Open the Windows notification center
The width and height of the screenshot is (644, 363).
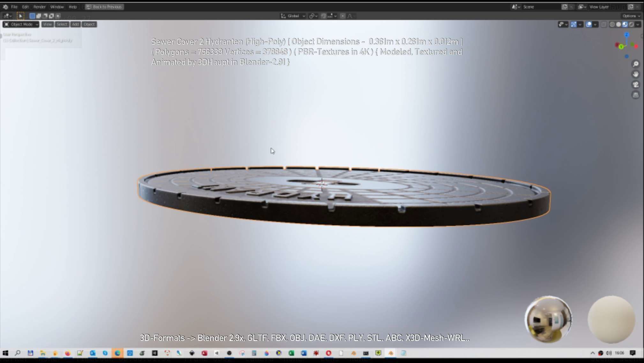point(633,353)
